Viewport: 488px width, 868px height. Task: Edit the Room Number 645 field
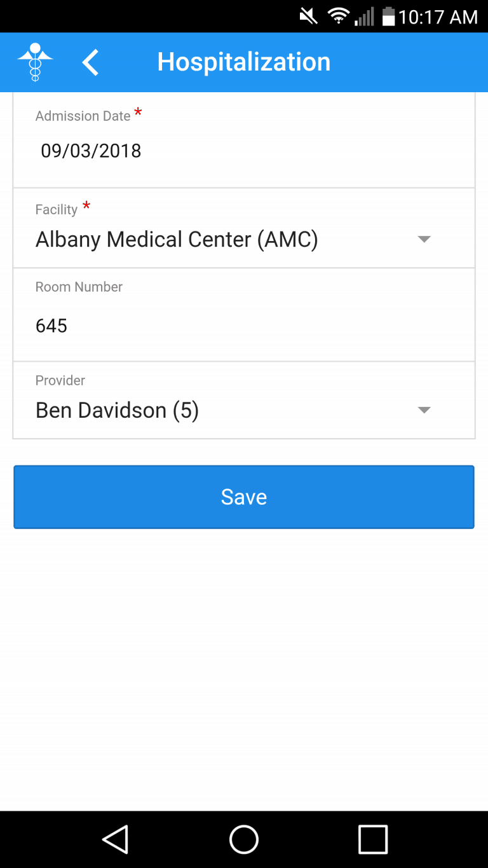51,326
